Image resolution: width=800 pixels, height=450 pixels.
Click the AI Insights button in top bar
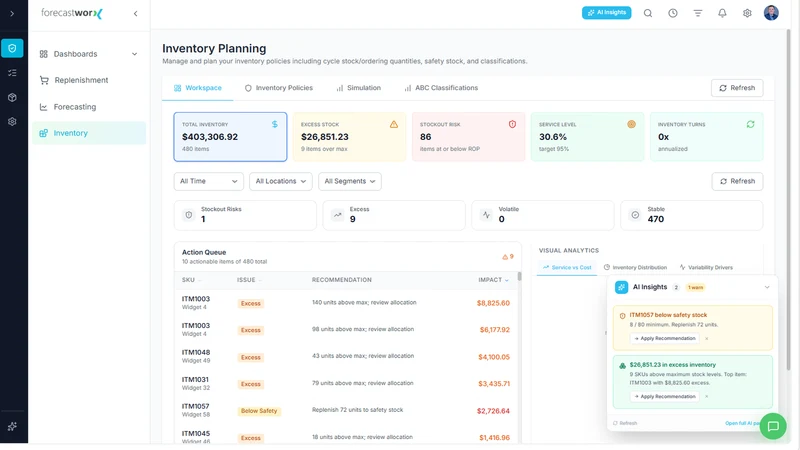tap(606, 13)
